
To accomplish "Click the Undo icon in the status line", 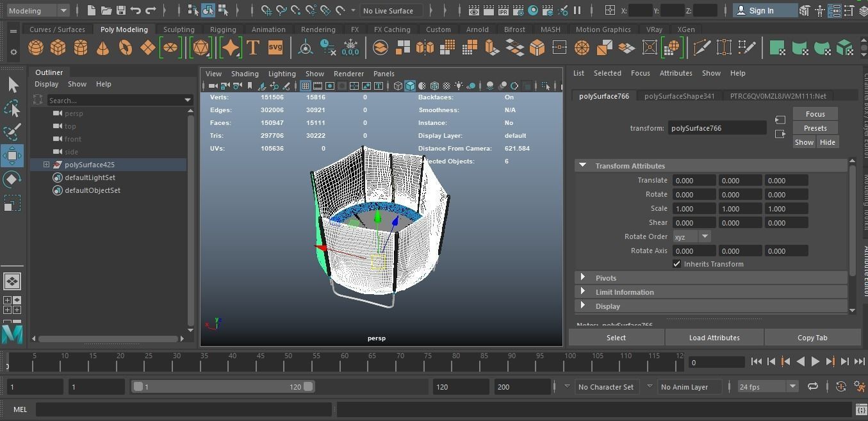I will [x=136, y=10].
